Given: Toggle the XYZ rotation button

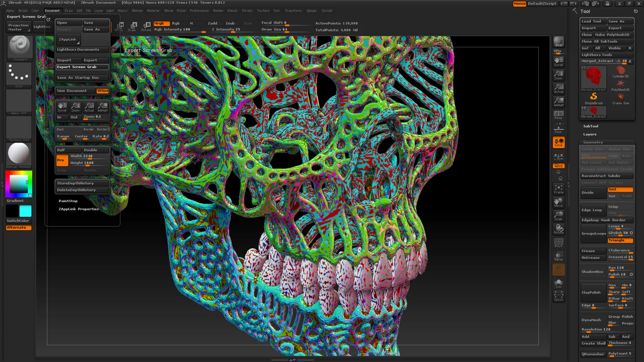Looking at the screenshot, I should point(558,166).
